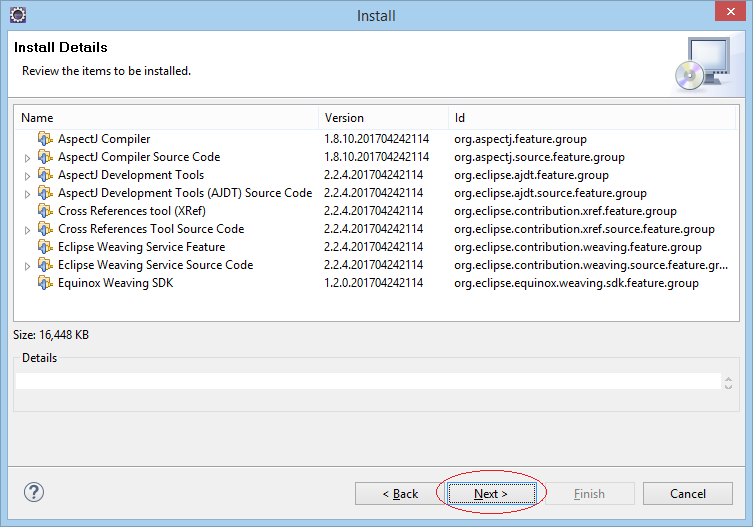The height and width of the screenshot is (527, 753).
Task: Click the Eclipse icon in title bar
Action: coord(18,15)
